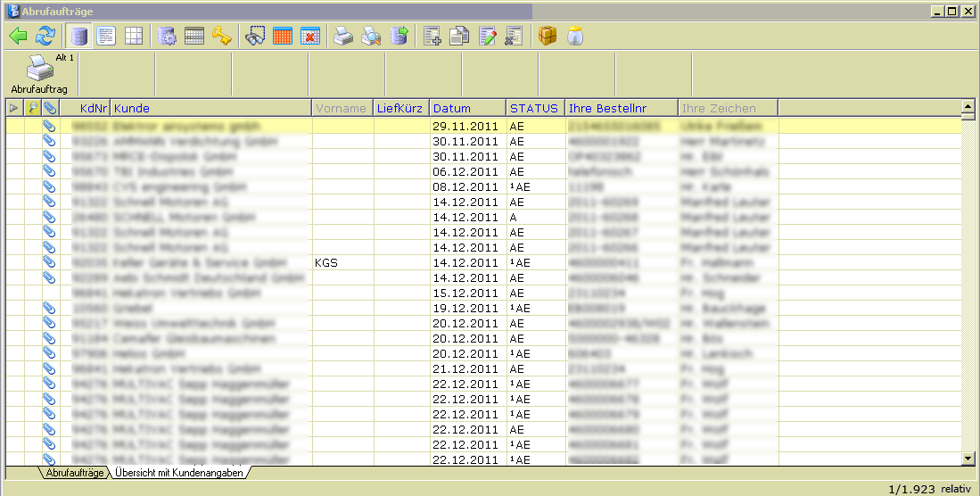Click the copy documents icon
The height and width of the screenshot is (496, 980).
click(x=459, y=36)
